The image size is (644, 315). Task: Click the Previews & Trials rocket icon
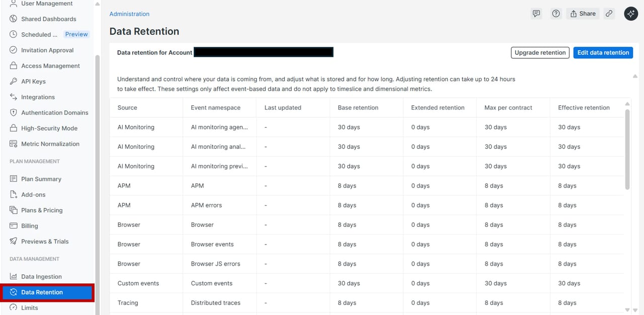coord(14,242)
